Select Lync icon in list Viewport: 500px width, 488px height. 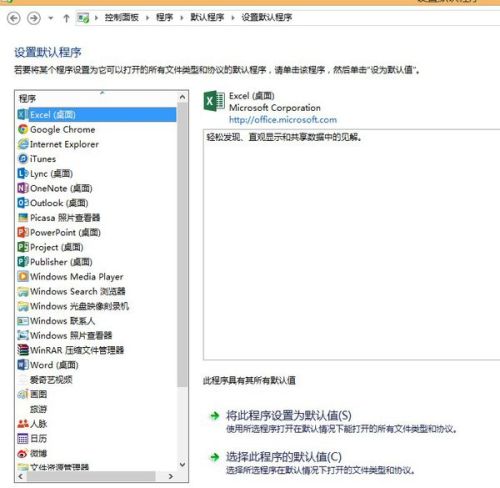23,173
